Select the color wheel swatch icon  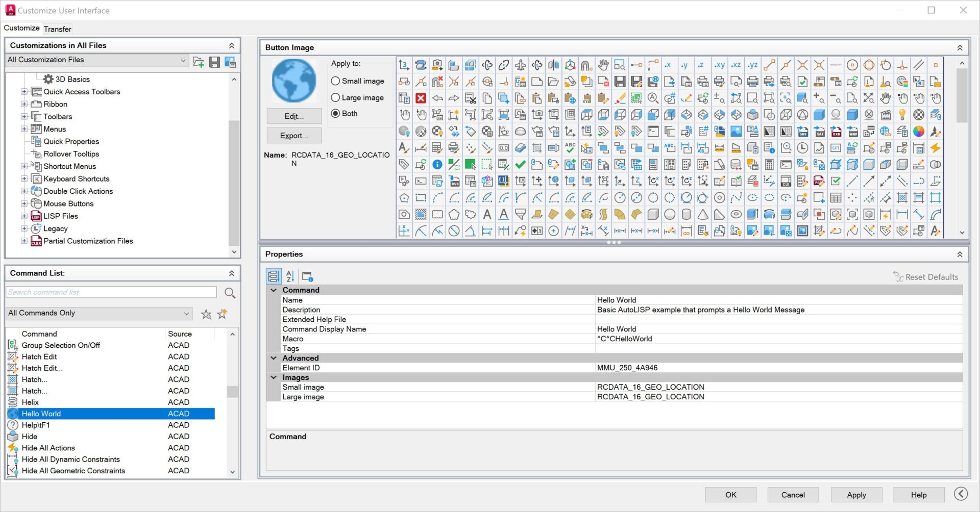coord(918,132)
